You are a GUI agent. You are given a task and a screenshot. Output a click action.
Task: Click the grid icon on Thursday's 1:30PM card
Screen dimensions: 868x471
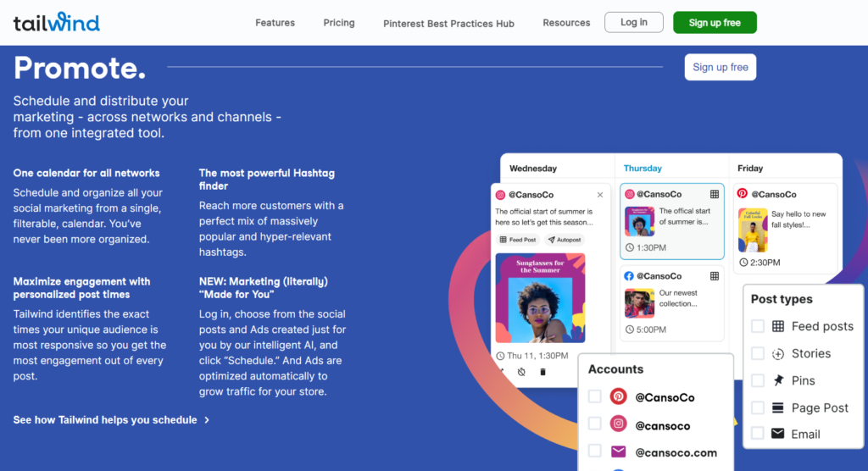pos(715,194)
